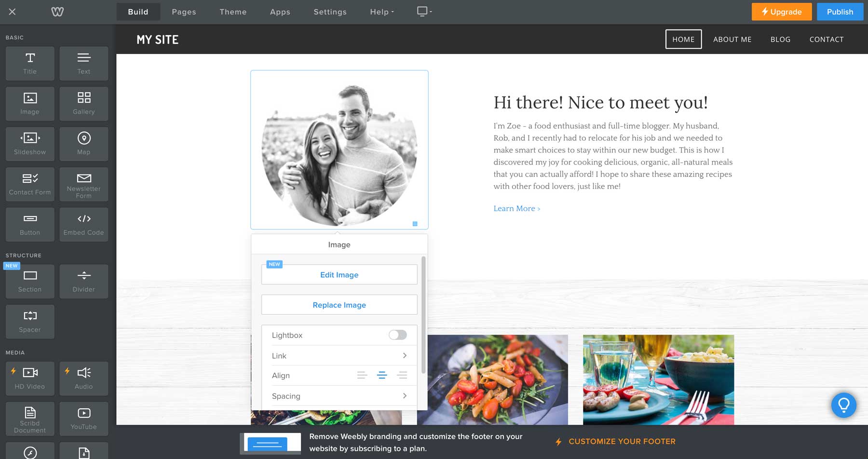Select the Gallery element
This screenshot has width=868, height=459.
point(83,103)
